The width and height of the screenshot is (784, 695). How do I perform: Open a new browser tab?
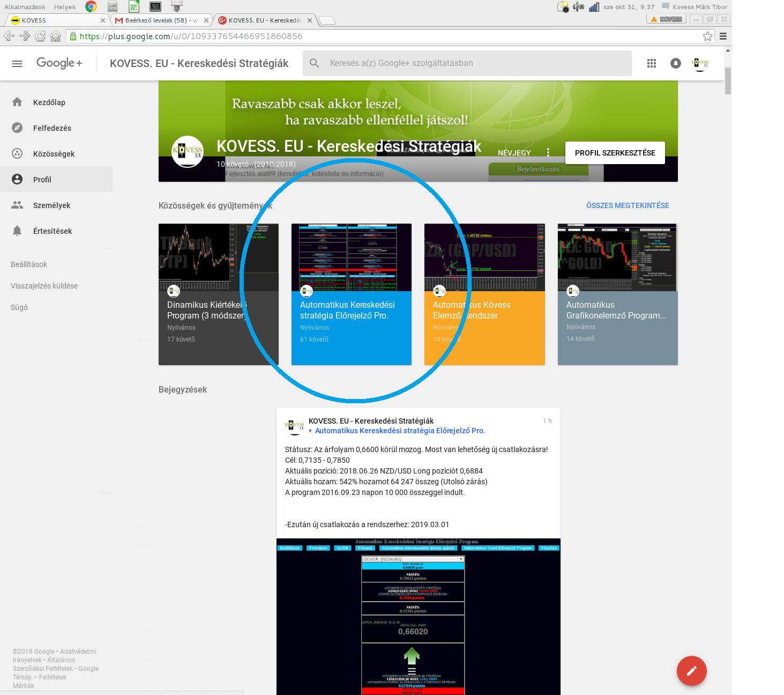[x=327, y=20]
